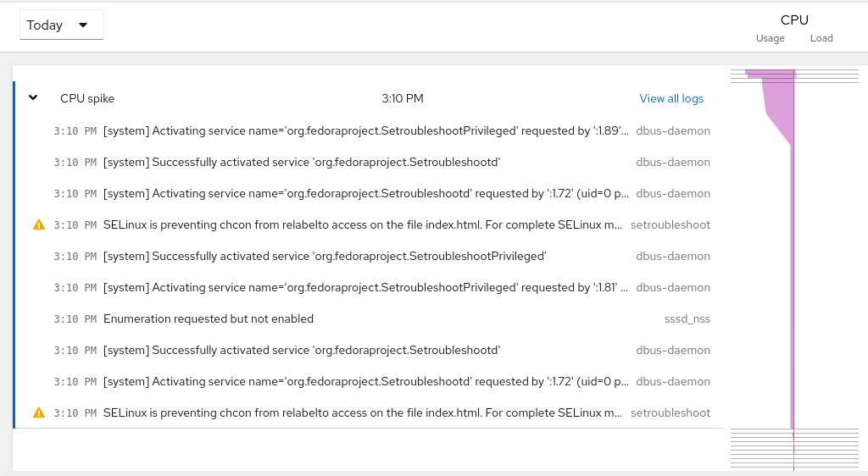Select the 'Enumeration requested but not enabled' log entry
Viewport: 868px width, 476px height.
[x=209, y=319]
